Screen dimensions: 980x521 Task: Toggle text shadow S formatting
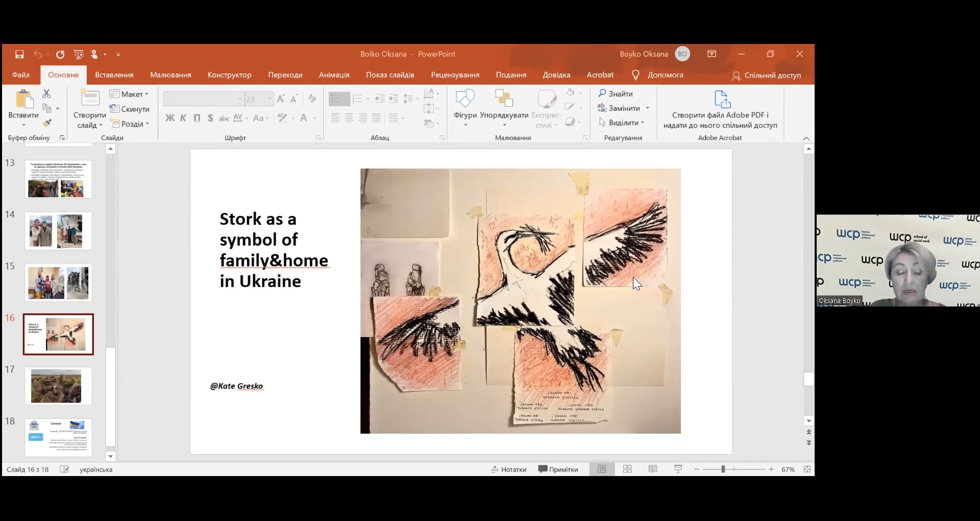tap(210, 118)
